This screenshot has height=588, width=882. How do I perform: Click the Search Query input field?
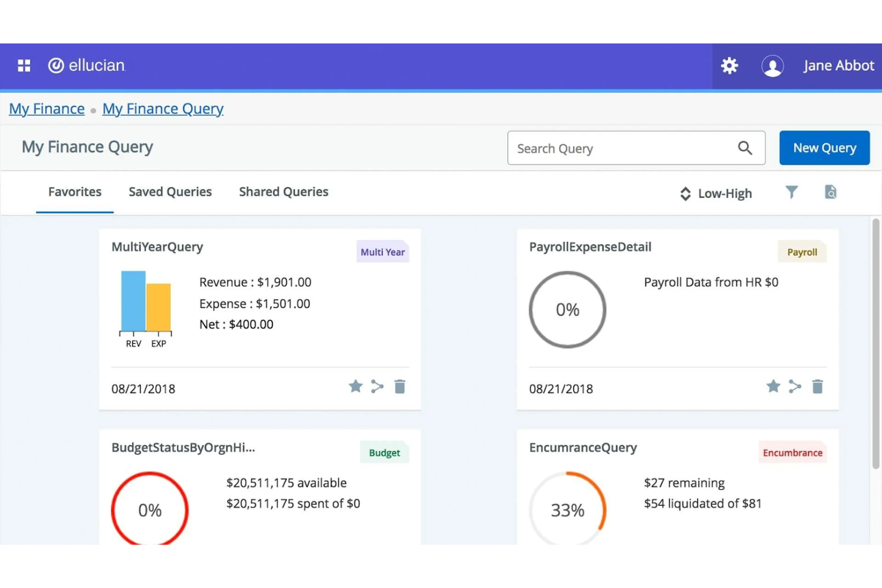click(620, 148)
